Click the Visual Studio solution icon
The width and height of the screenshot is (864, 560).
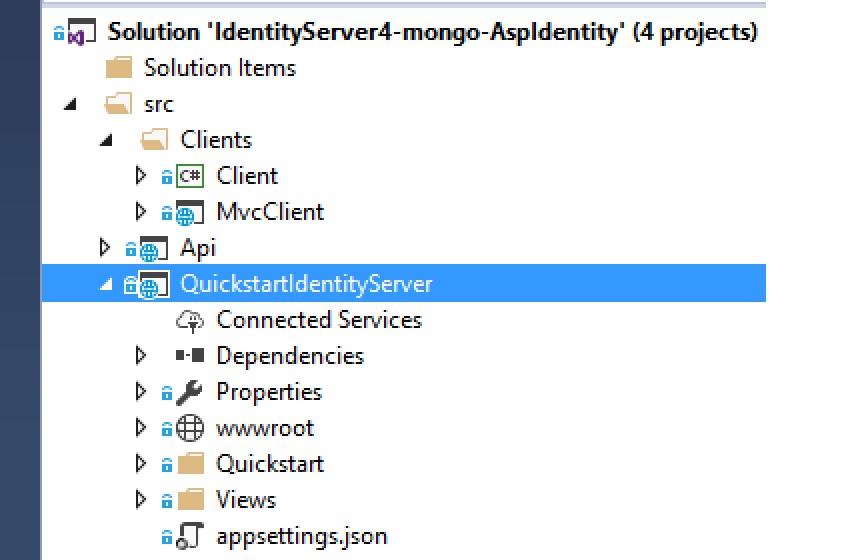coord(82,32)
